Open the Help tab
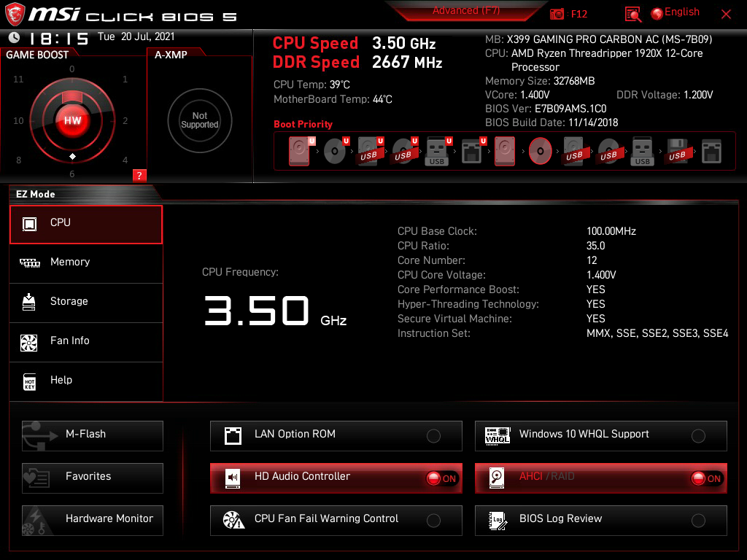The width and height of the screenshot is (747, 560). pyautogui.click(x=86, y=381)
